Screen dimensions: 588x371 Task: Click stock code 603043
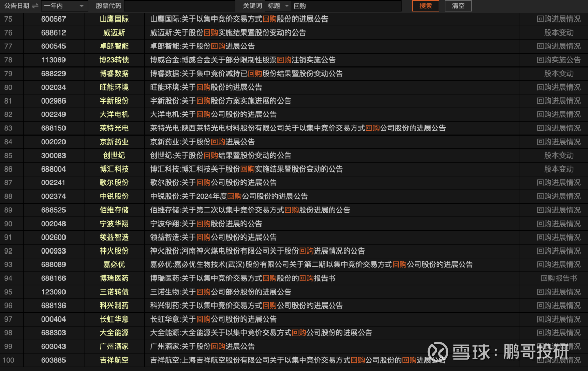(54, 347)
